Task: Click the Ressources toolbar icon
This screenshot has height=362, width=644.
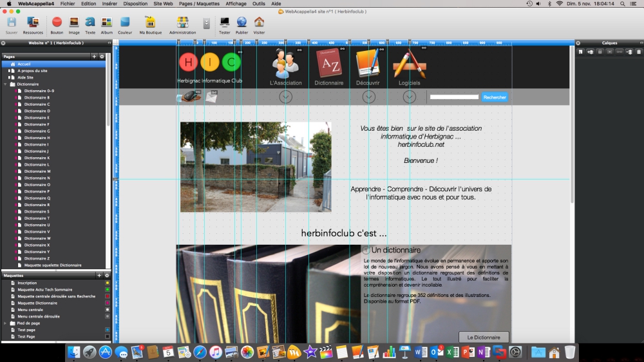Action: [33, 23]
